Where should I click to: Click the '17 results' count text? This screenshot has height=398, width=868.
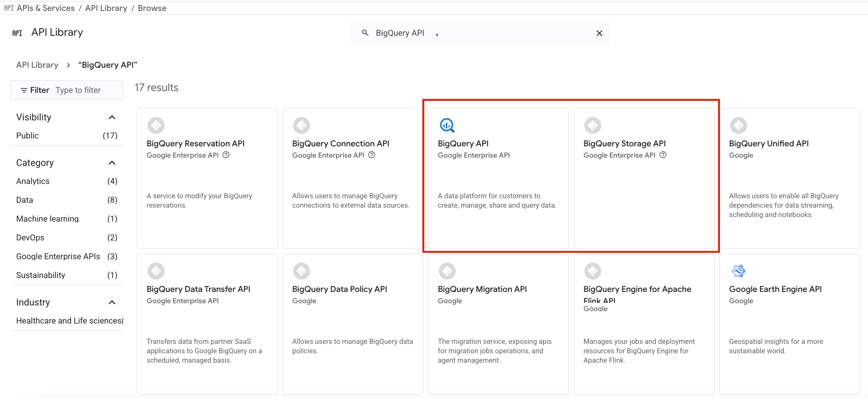pos(156,88)
